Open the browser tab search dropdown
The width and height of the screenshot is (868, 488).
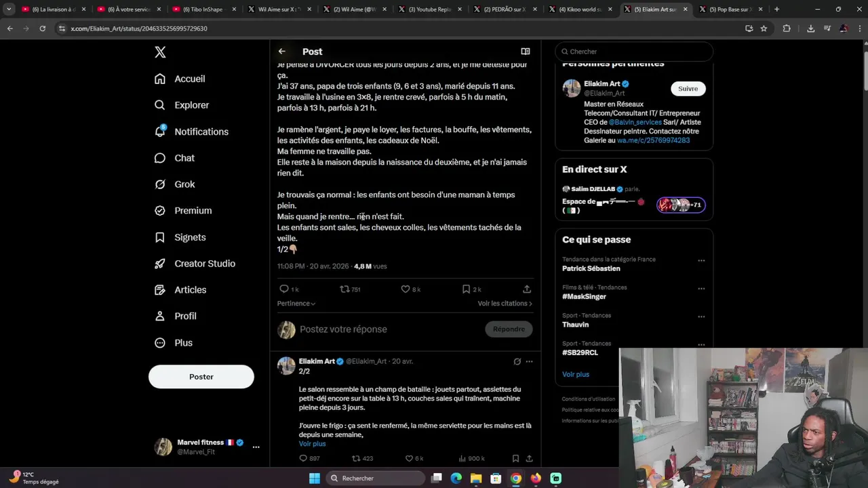[9, 9]
